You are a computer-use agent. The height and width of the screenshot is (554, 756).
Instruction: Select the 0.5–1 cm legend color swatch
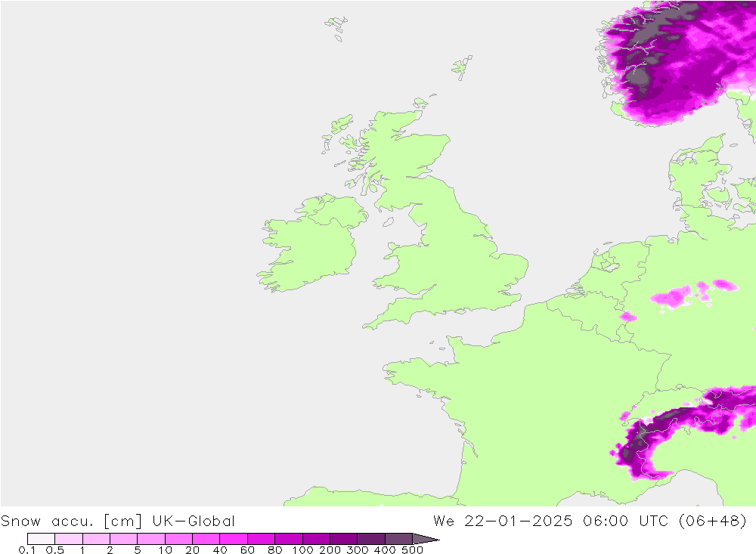pos(69,539)
